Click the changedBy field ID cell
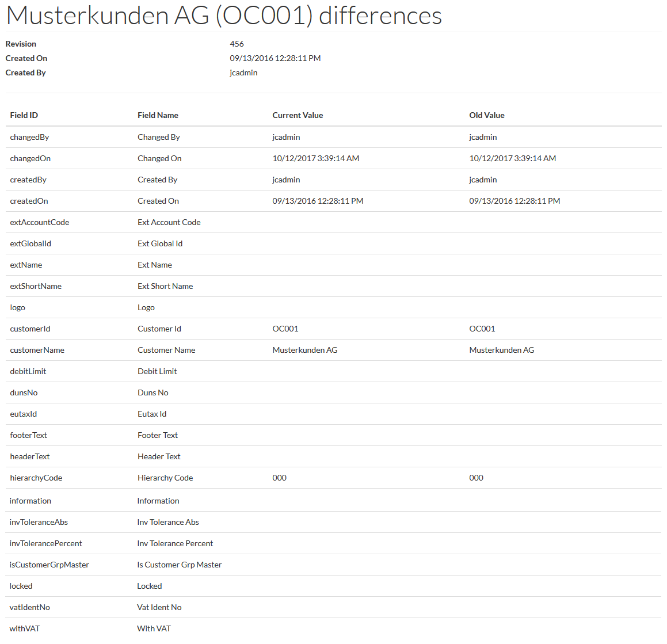This screenshot has height=644, width=667. [x=29, y=137]
